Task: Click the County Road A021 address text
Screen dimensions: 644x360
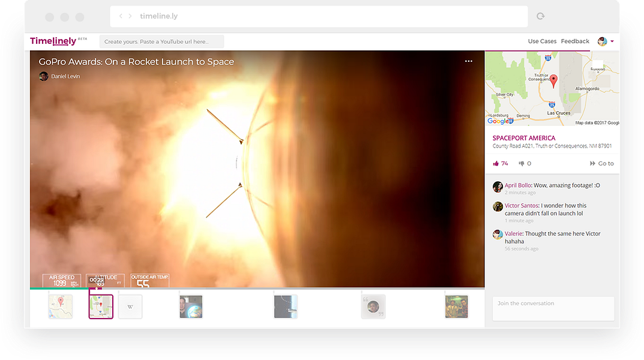Action: click(552, 146)
